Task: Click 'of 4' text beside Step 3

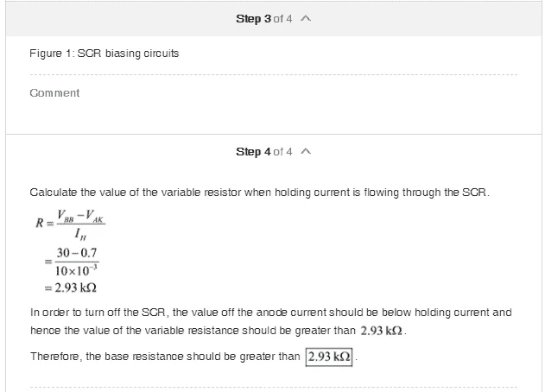Action: tap(282, 18)
